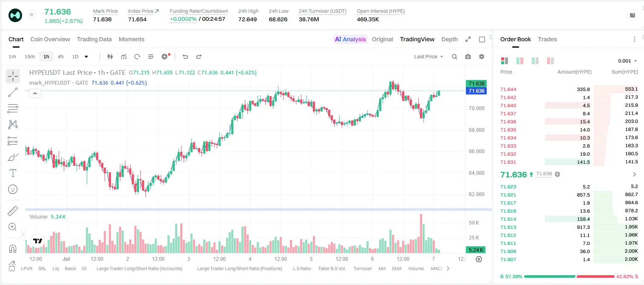Switch chart to Depth view
The width and height of the screenshot is (644, 285).
(449, 39)
